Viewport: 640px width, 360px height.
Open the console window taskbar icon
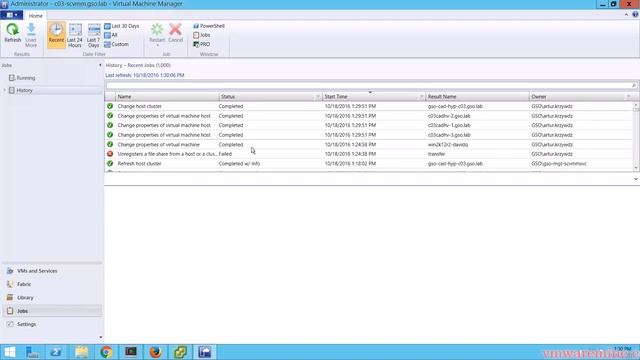point(131,352)
